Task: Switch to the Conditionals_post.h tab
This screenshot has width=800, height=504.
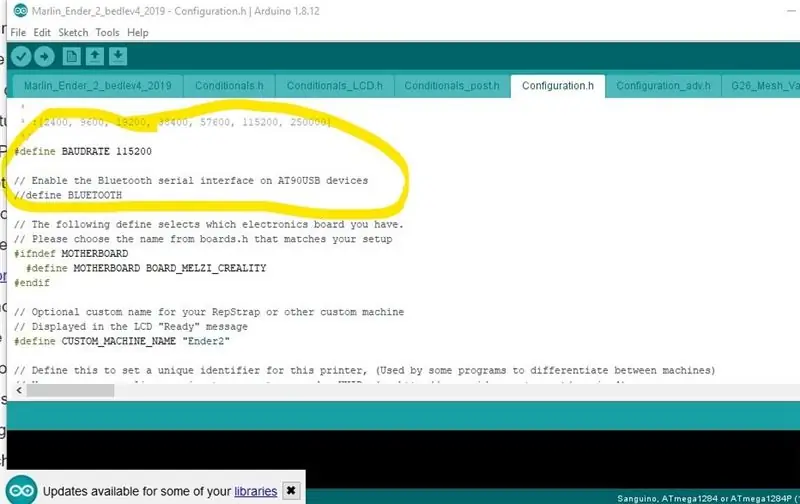Action: coord(452,86)
